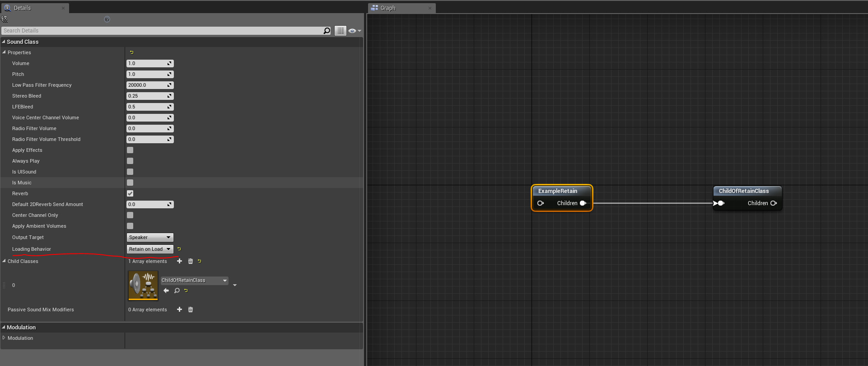Click the Volume value spinner field
The height and width of the screenshot is (366, 868).
click(x=147, y=63)
